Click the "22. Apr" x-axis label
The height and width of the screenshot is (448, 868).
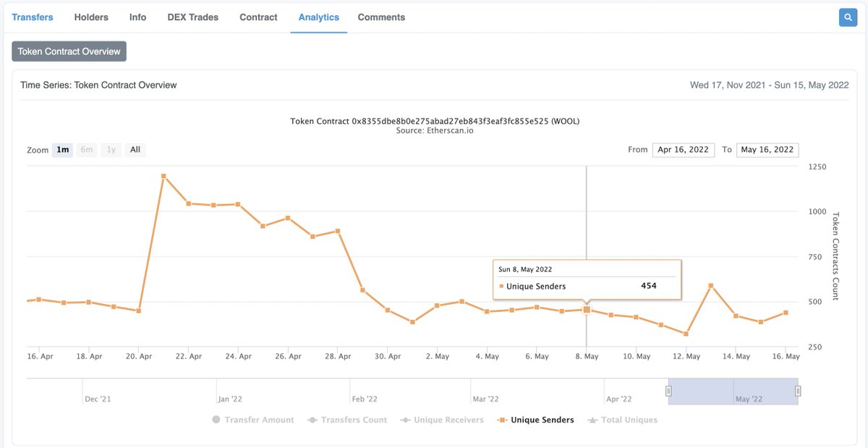pyautogui.click(x=189, y=356)
